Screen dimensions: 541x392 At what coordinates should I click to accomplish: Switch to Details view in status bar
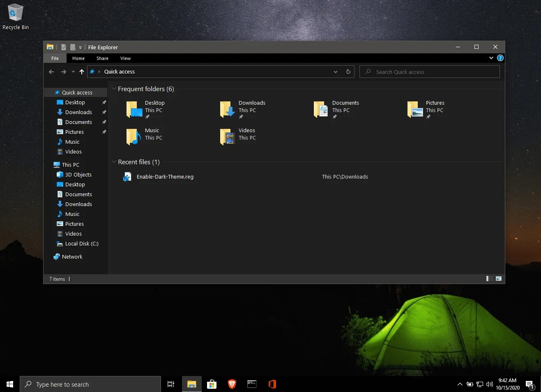click(490, 279)
